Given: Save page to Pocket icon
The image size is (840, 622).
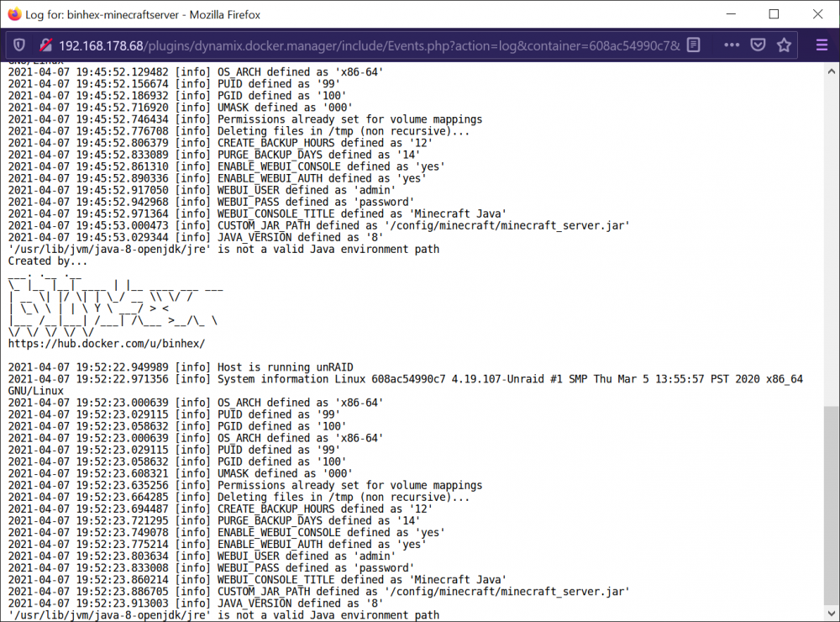Looking at the screenshot, I should click(x=758, y=45).
